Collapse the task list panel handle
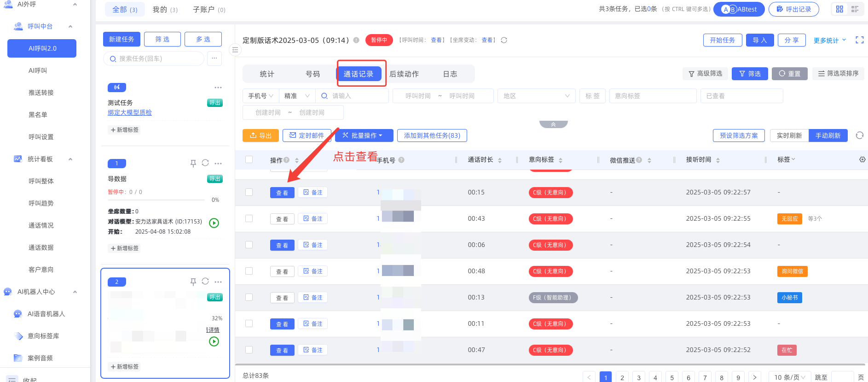Viewport: 868px width, 382px height. 235,50
